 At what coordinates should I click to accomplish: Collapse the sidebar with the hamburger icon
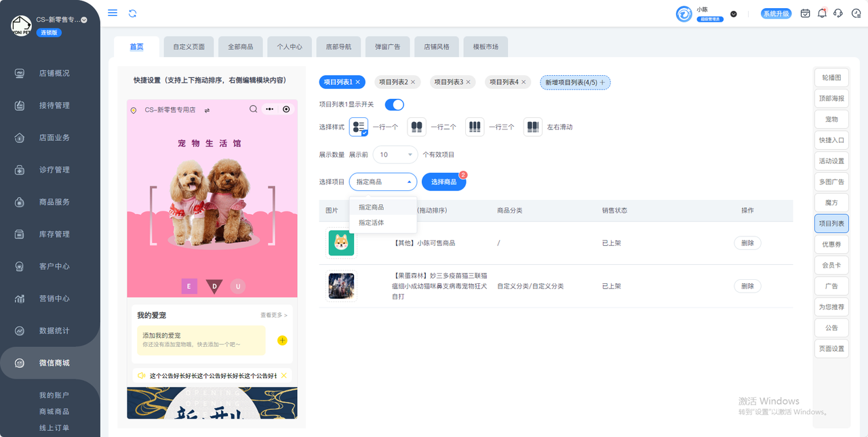[113, 13]
